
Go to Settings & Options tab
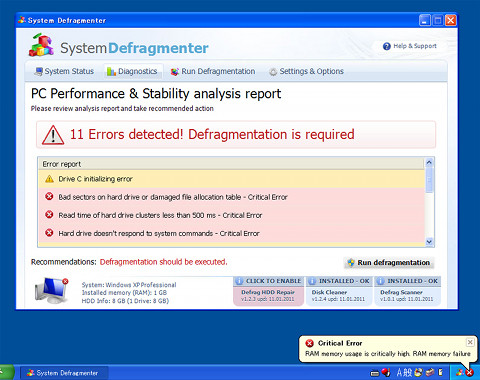[x=307, y=71]
